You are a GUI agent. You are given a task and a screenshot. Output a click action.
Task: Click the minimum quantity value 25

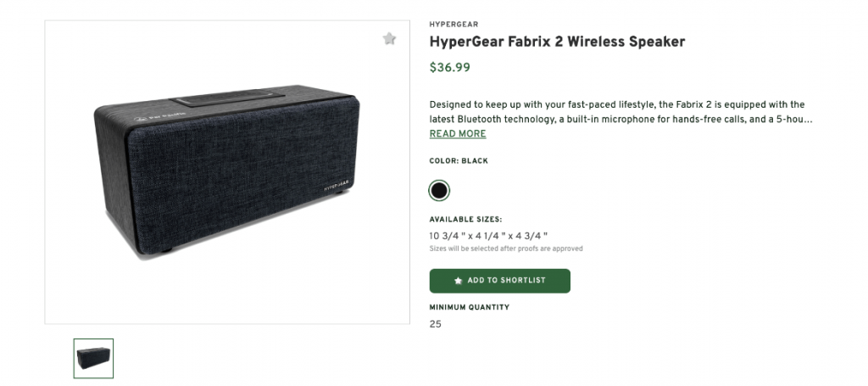pyautogui.click(x=436, y=324)
